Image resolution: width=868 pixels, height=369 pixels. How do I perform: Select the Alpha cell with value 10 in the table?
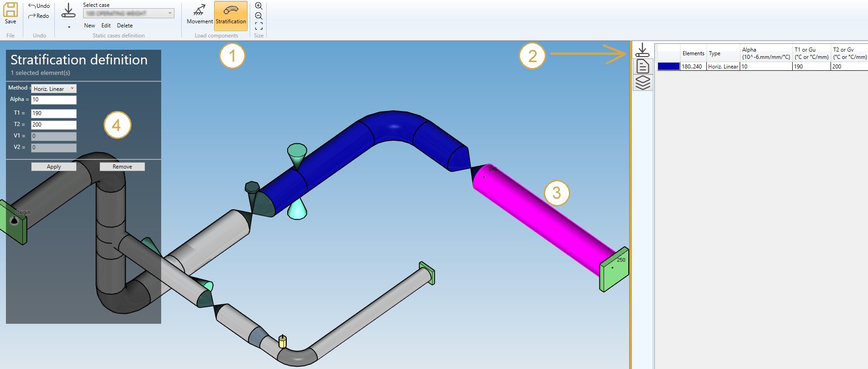tap(766, 67)
